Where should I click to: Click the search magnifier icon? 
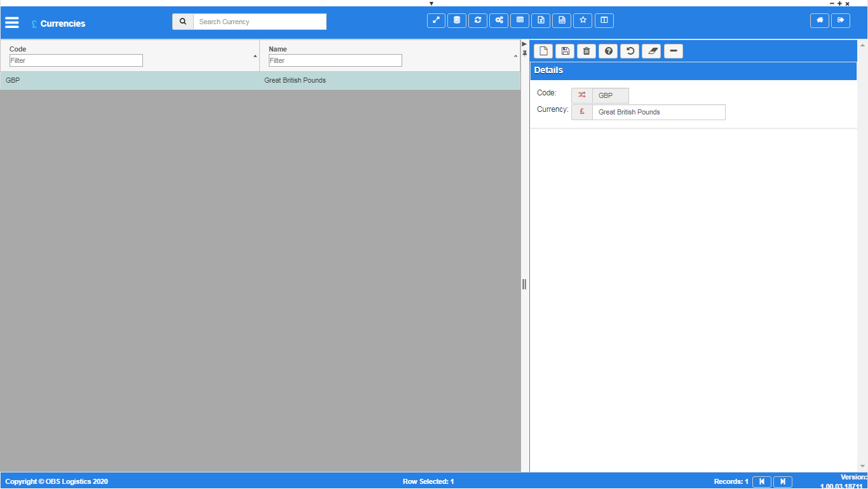pos(183,22)
